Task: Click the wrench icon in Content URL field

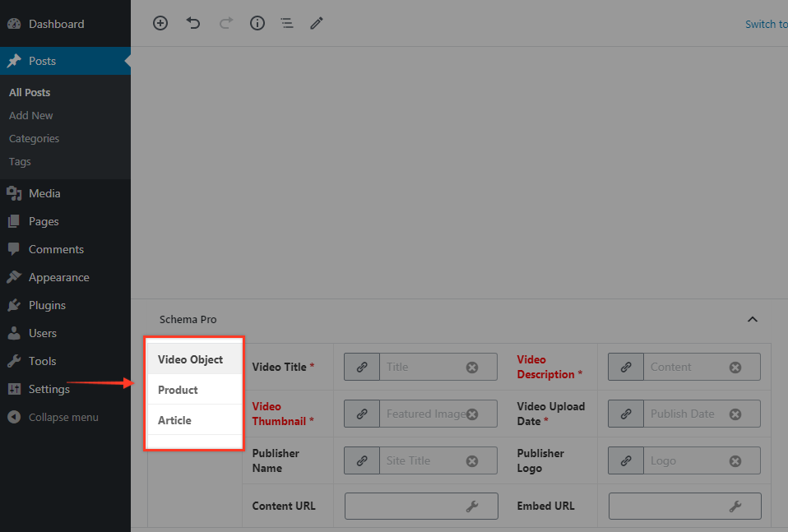Action: [472, 507]
